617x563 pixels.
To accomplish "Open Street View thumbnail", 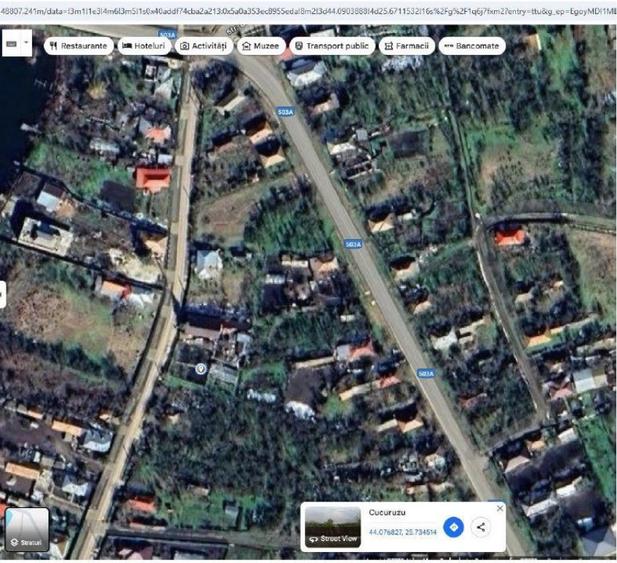I will (x=333, y=527).
